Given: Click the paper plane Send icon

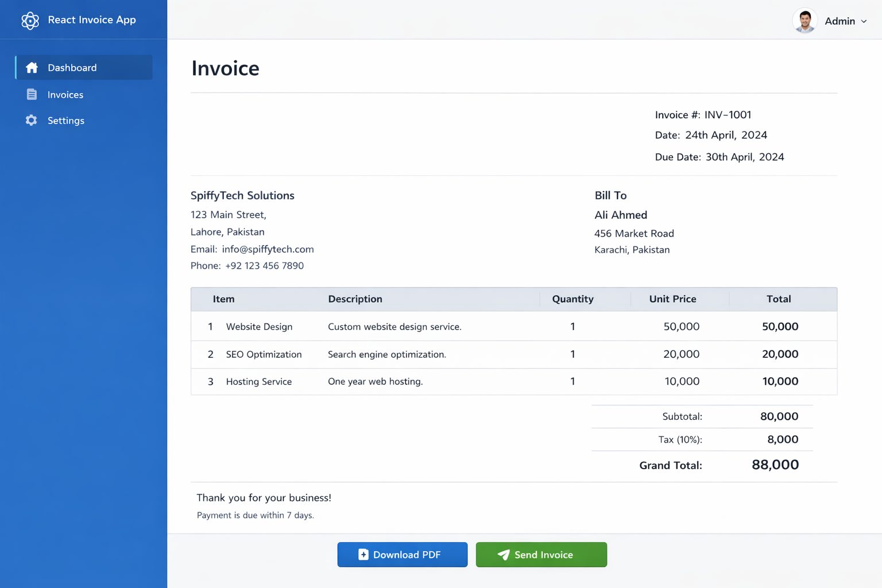Looking at the screenshot, I should (504, 555).
